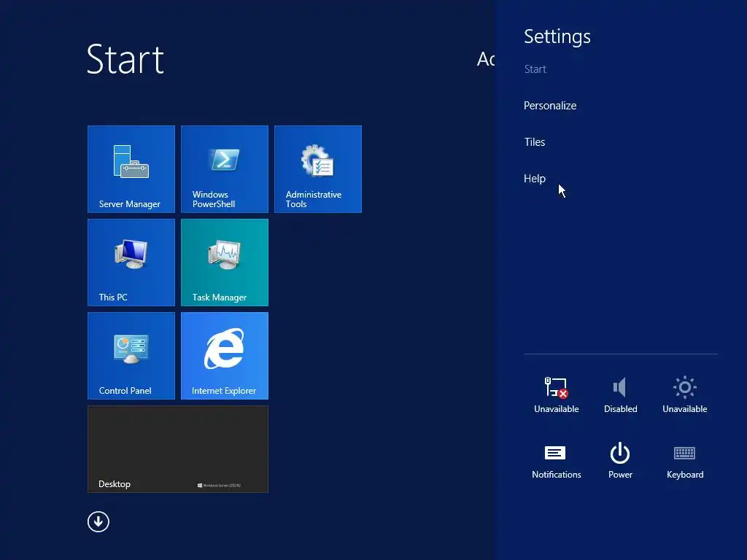Launch the Internet Explorer tile

point(225,356)
